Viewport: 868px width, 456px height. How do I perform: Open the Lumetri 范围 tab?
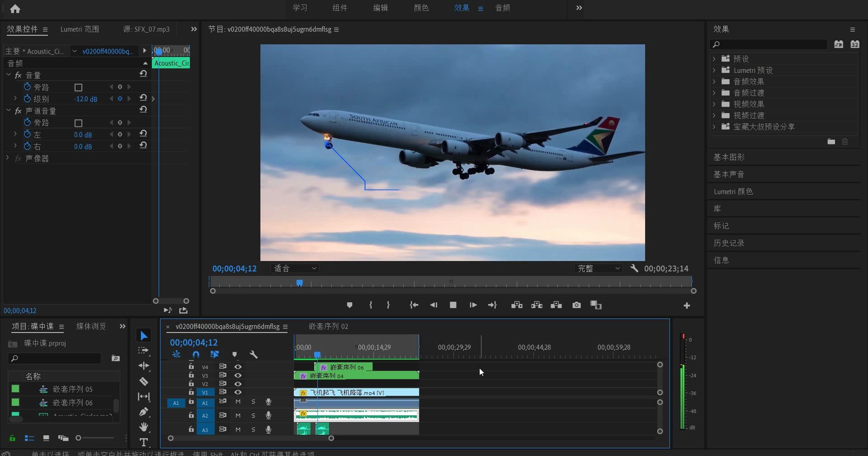tap(80, 29)
